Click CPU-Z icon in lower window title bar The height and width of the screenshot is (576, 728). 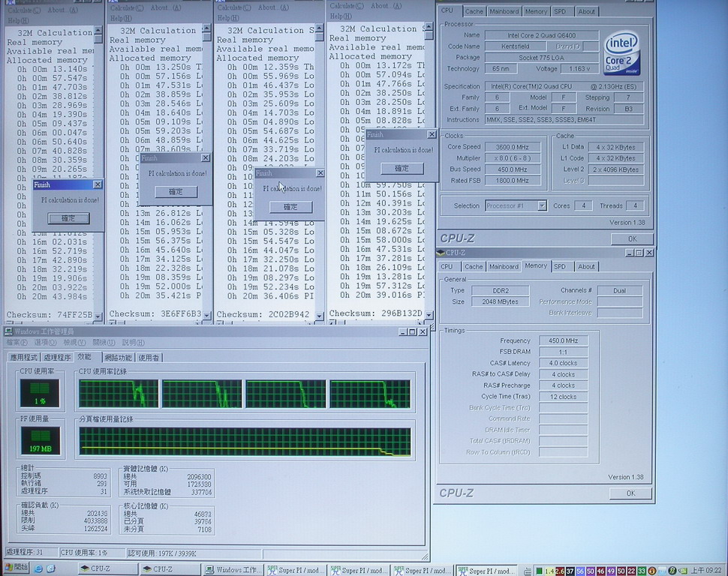pyautogui.click(x=441, y=253)
